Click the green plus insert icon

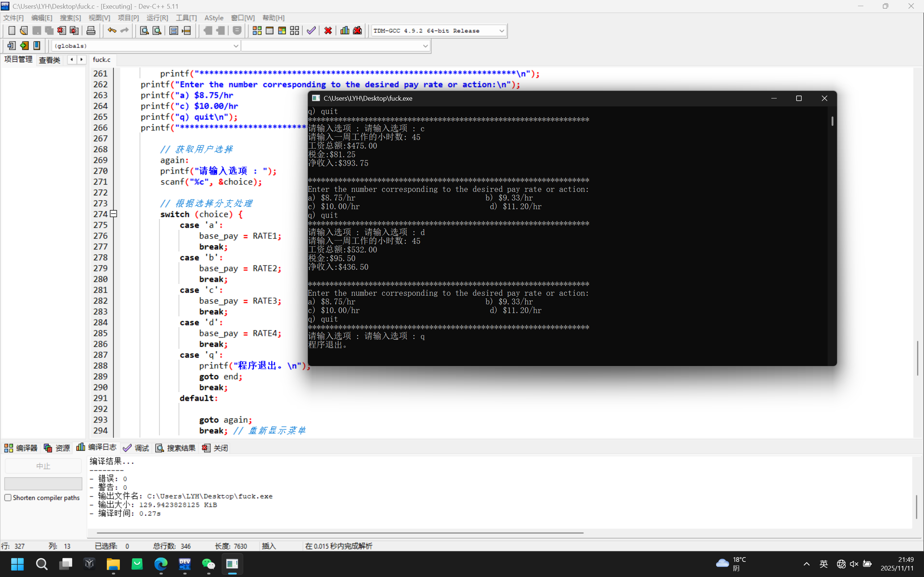click(24, 46)
